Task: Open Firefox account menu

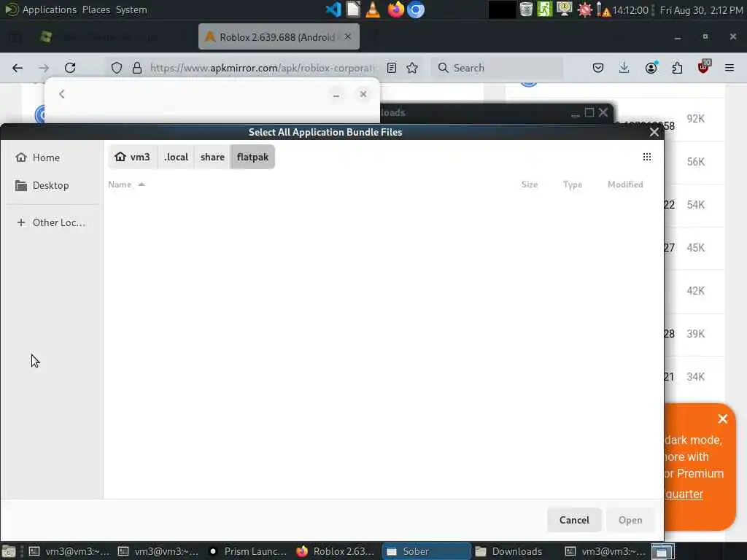Action: [651, 68]
